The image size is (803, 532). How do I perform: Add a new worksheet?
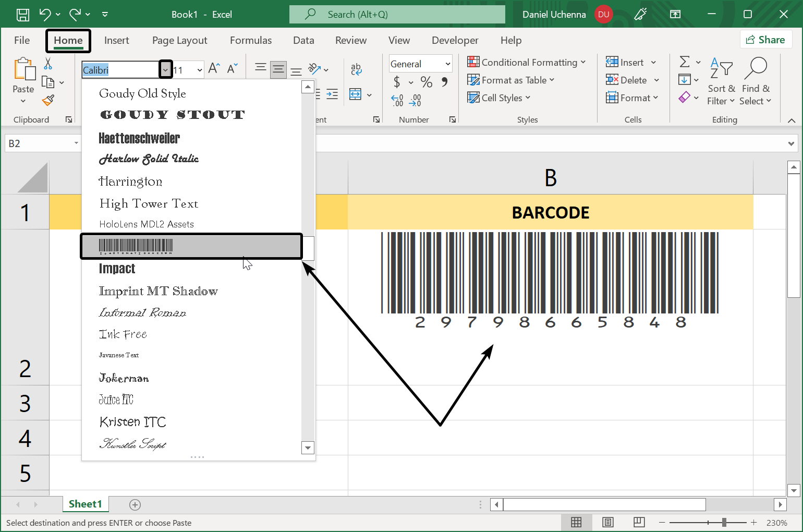click(135, 504)
